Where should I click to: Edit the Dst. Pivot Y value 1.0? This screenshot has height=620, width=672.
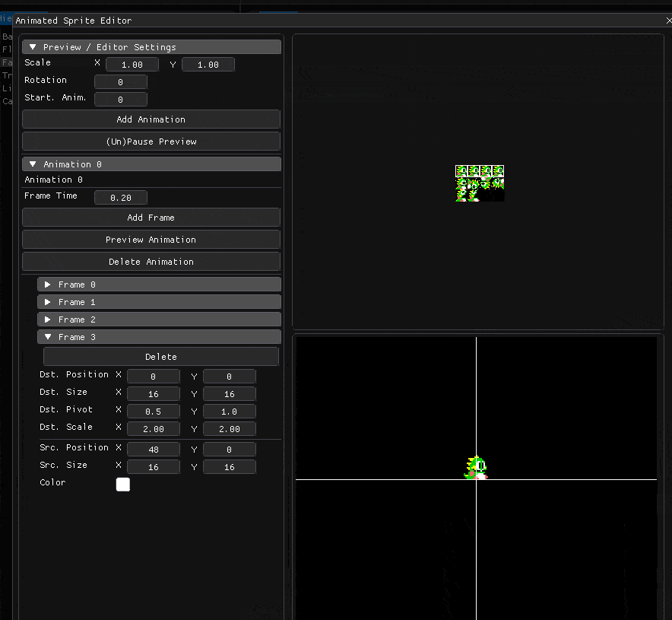[x=230, y=412]
